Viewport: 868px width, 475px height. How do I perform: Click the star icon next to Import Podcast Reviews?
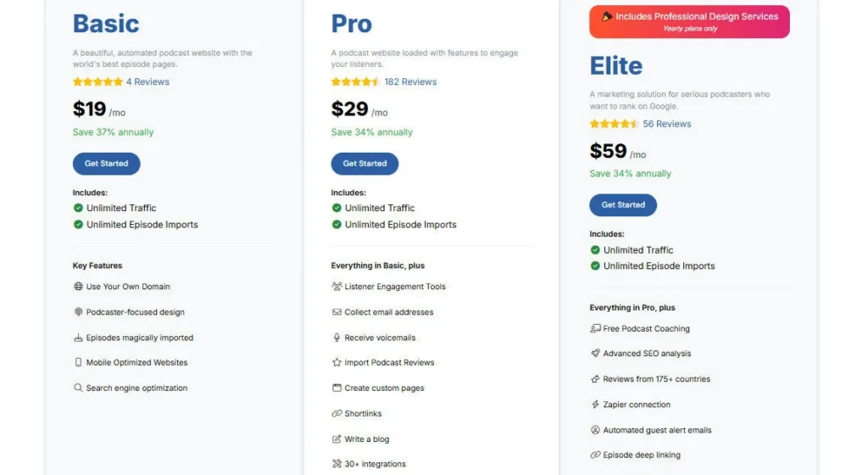[337, 362]
